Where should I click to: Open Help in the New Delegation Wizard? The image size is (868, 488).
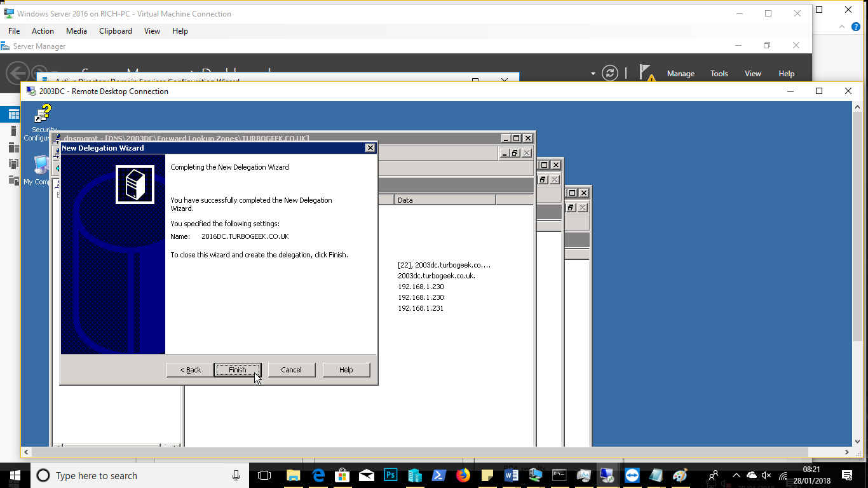tap(346, 370)
